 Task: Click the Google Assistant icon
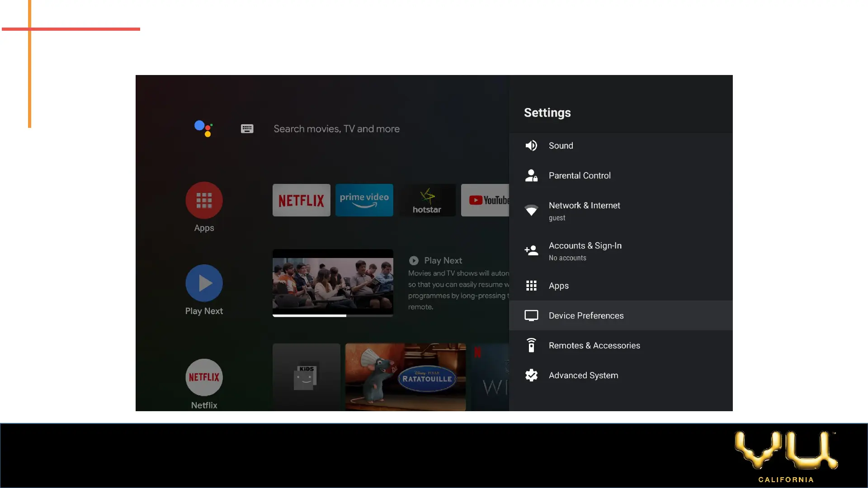click(203, 128)
